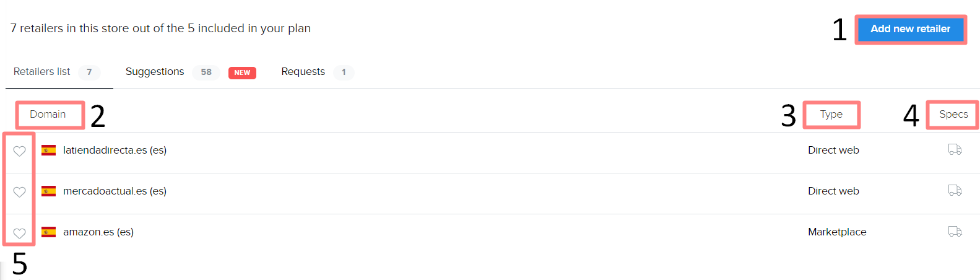Select the amazon.es (es) retailer row
980x280 pixels.
coord(98,232)
